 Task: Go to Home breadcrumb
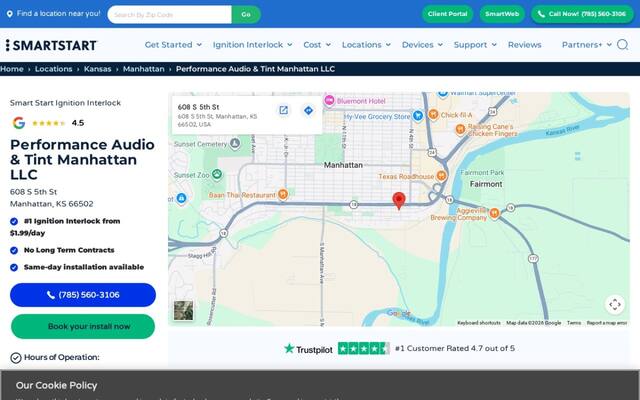(12, 69)
